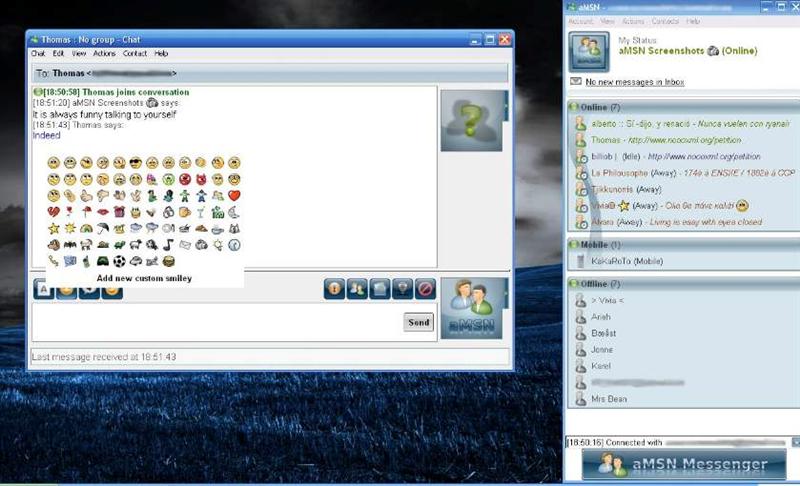Insert the broken heart emoticon
This screenshot has width=800, height=486.
pos(54,212)
